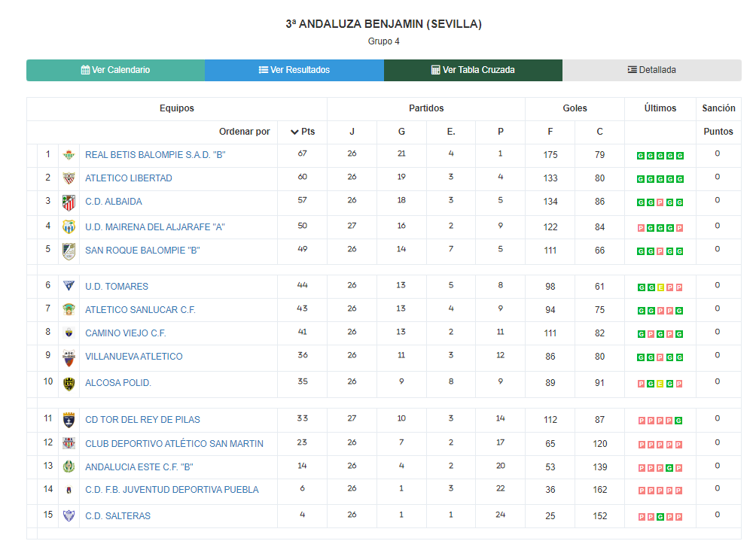Viewport: 756px width, 544px height.
Task: Click yellow E badge in U.D. Tomares row
Action: [660, 287]
